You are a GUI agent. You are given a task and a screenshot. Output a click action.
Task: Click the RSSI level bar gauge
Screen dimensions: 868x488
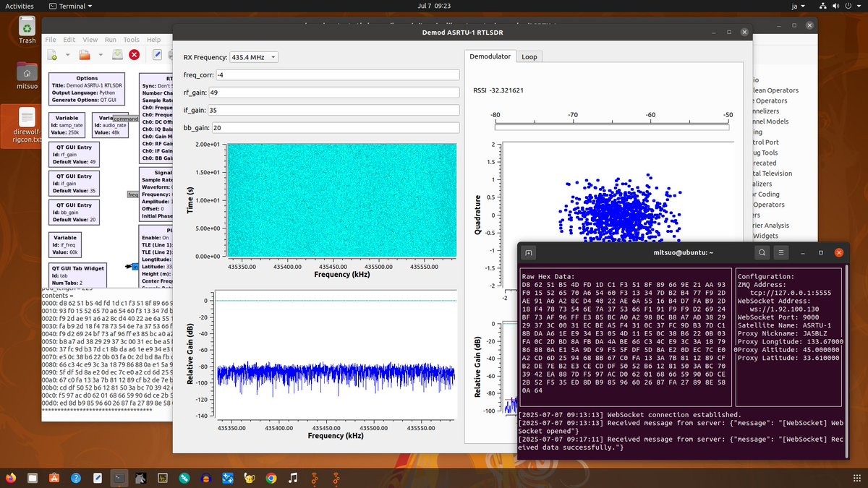coord(612,127)
